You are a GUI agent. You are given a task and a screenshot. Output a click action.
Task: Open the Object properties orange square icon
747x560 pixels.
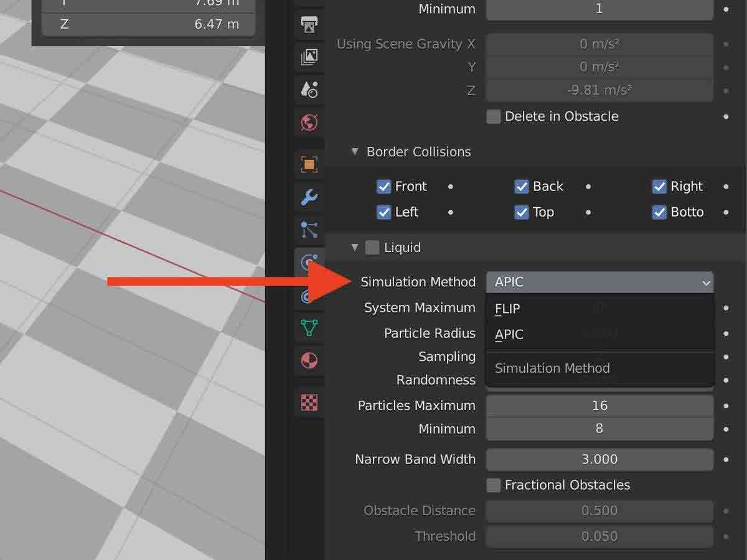tap(309, 165)
